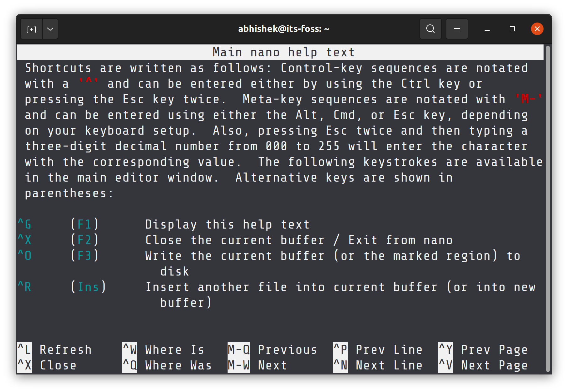Click the ^G Display this help text line
This screenshot has height=392, width=568.
coord(163,224)
